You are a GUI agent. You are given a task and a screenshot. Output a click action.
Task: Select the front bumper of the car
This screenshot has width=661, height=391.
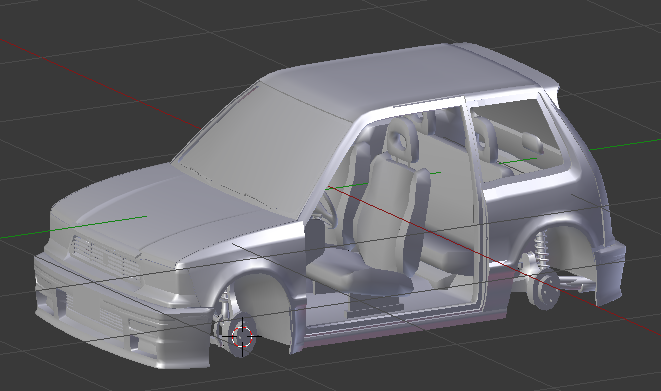coord(122,312)
